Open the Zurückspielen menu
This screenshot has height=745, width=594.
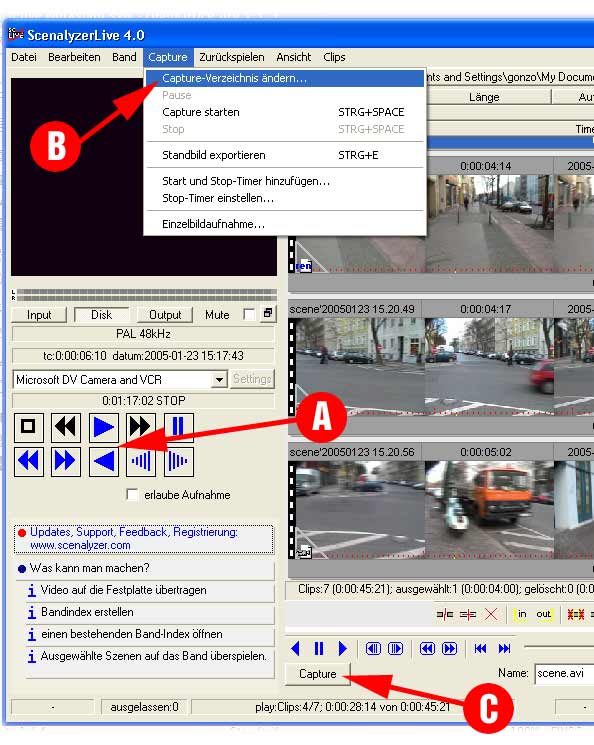232,57
